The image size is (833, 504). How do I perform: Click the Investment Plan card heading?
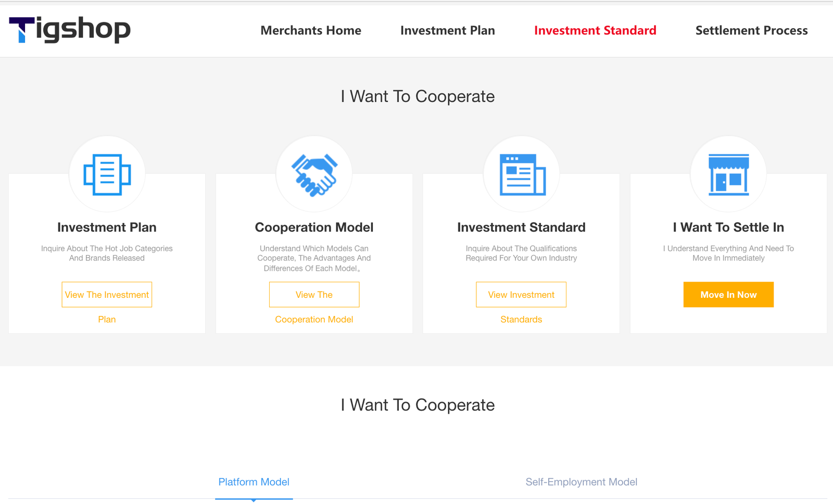[107, 228]
